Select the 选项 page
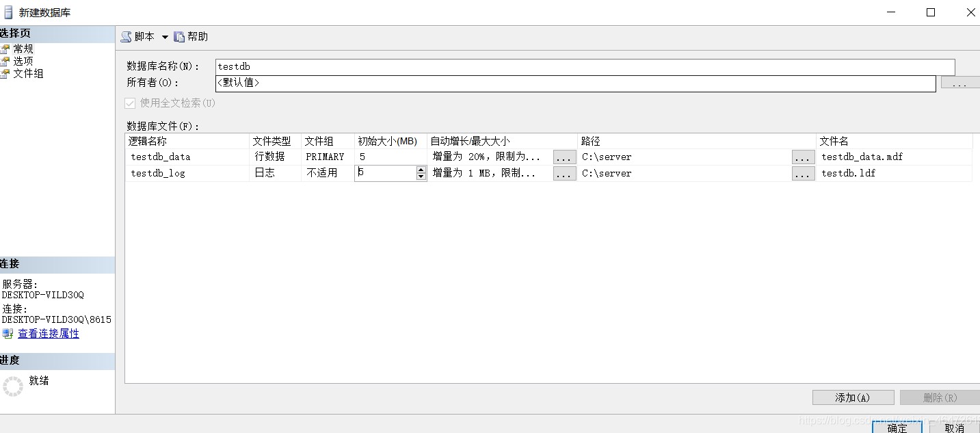The image size is (980, 433). tap(23, 61)
